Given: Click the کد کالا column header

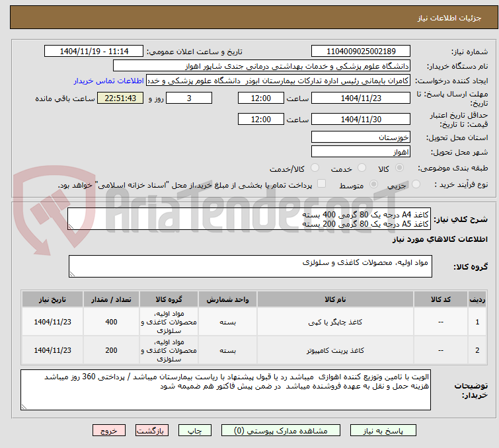Looking at the screenshot, I should 441,299.
